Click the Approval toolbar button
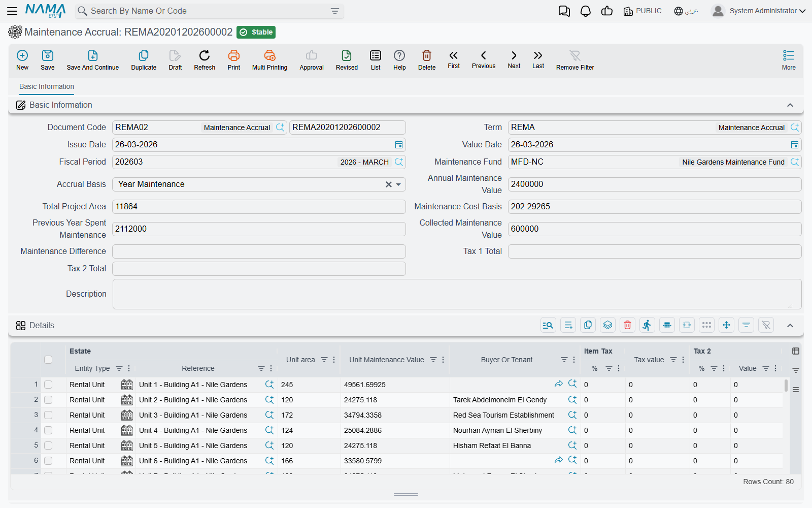812x508 pixels. [x=312, y=60]
